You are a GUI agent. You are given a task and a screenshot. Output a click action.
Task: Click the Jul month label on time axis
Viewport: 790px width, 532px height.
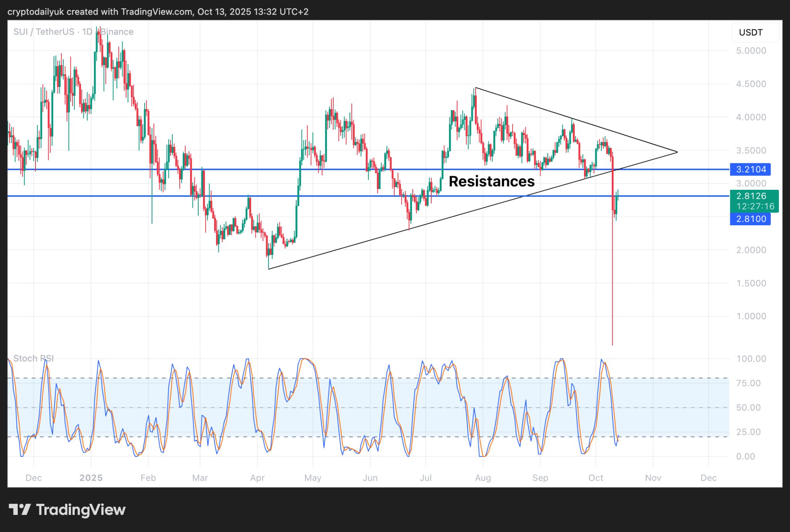pos(425,478)
